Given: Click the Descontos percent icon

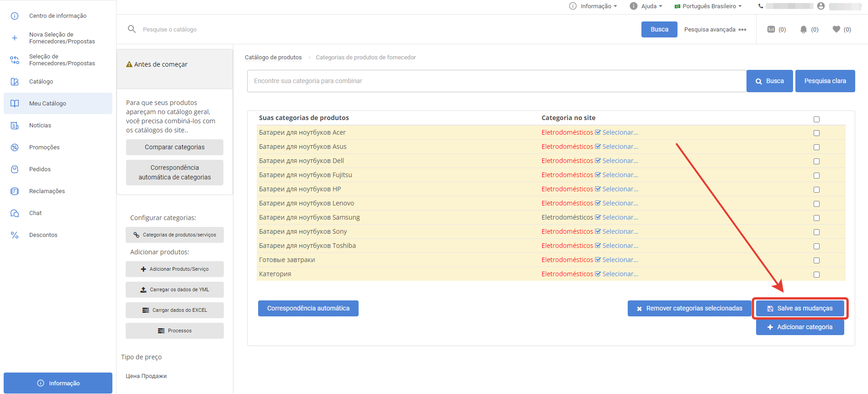Looking at the screenshot, I should pos(15,235).
